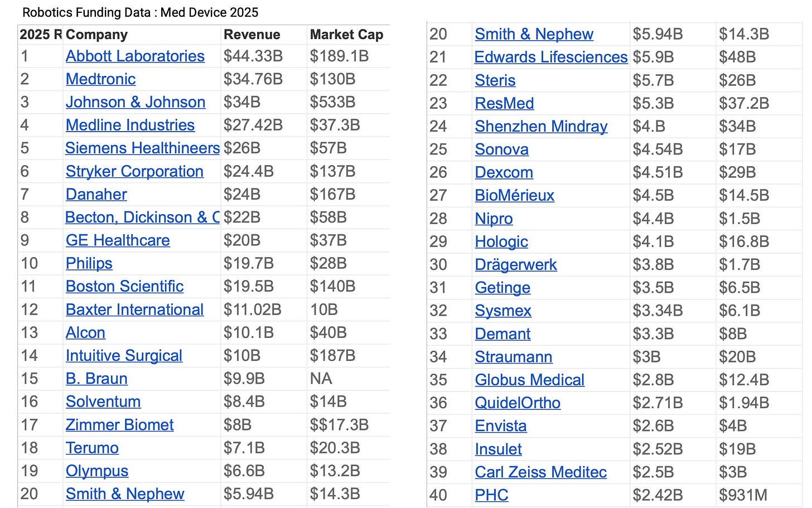Open the Stryker Corporation link
This screenshot has width=812, height=508.
click(x=134, y=171)
